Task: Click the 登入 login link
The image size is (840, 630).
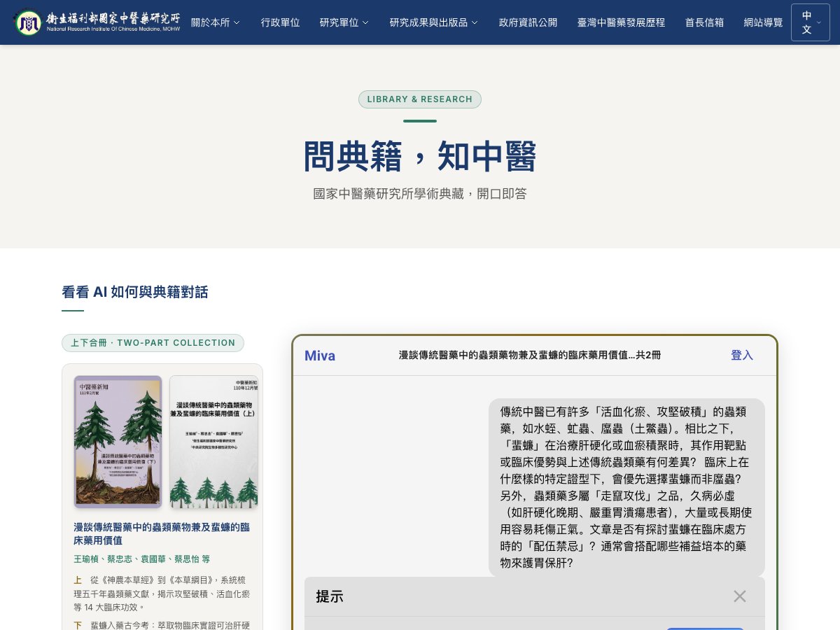Action: [x=741, y=356]
